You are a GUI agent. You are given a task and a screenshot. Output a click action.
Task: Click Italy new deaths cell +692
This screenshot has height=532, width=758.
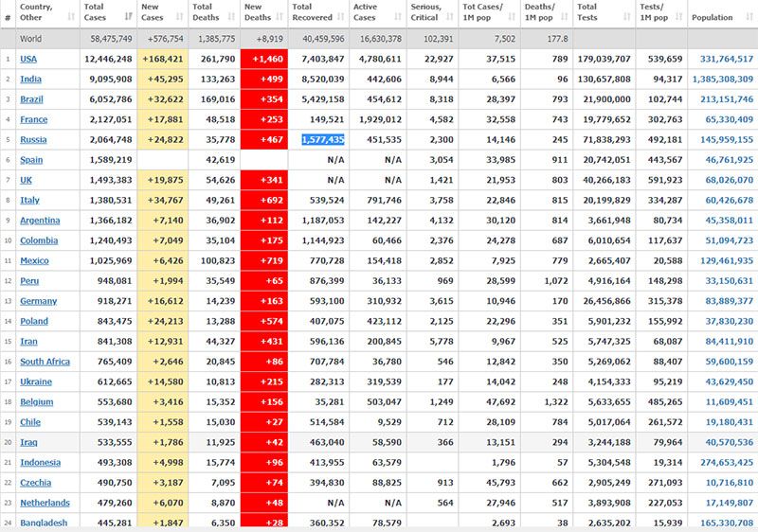(x=264, y=201)
